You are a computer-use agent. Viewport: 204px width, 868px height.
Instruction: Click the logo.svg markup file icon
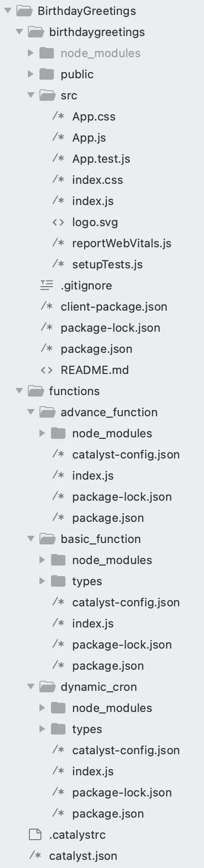click(x=58, y=222)
